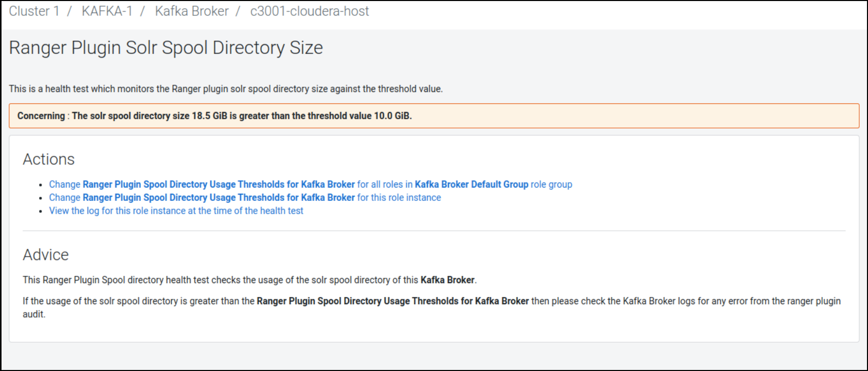Click bold thresholds name in Advice paragraph
This screenshot has height=371, width=868.
pos(392,301)
